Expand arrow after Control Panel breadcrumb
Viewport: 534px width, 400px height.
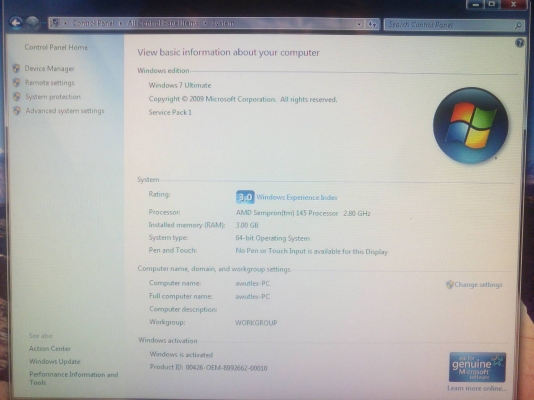121,23
